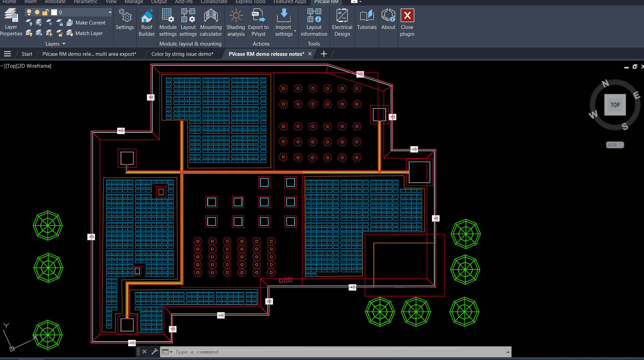Open Module settings
This screenshot has width=644, height=360.
[168, 23]
